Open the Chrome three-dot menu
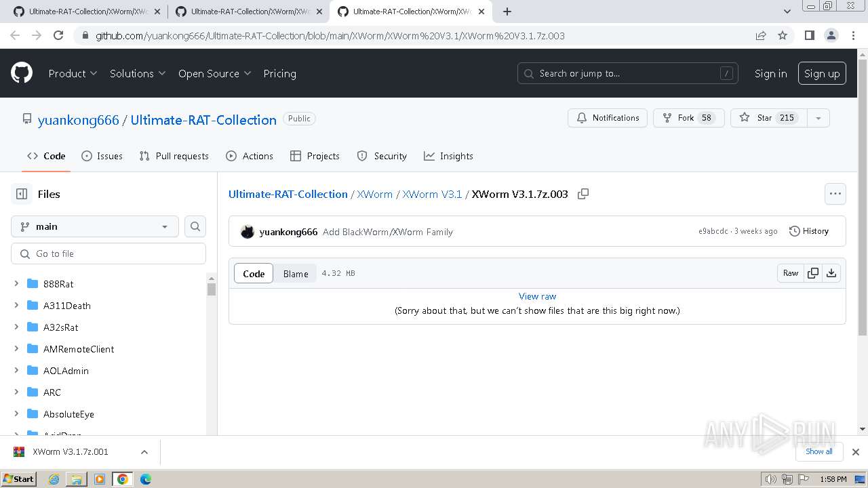Viewport: 868px width, 488px height. point(852,35)
